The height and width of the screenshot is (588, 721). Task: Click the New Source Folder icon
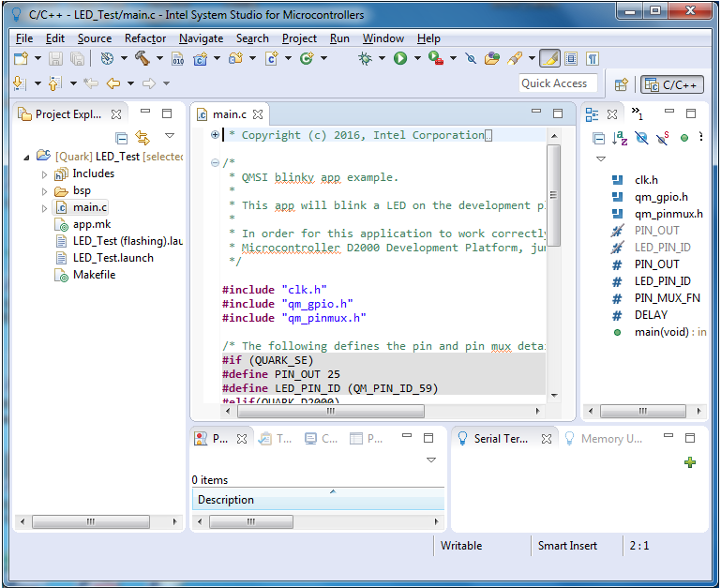pos(236,58)
